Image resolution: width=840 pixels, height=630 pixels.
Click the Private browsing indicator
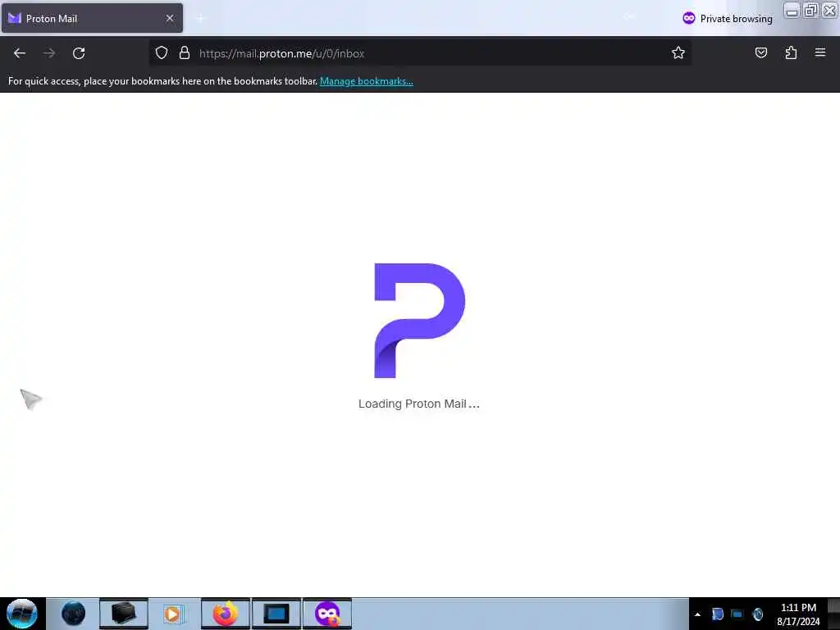(727, 19)
